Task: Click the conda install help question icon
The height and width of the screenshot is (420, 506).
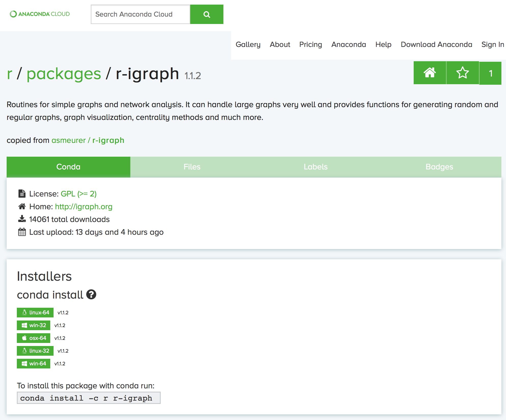Action: click(x=91, y=294)
